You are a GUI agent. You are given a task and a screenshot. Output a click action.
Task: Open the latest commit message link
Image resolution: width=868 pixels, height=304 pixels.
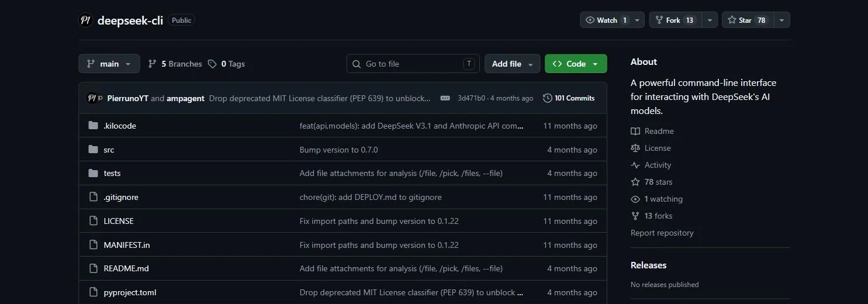(320, 98)
